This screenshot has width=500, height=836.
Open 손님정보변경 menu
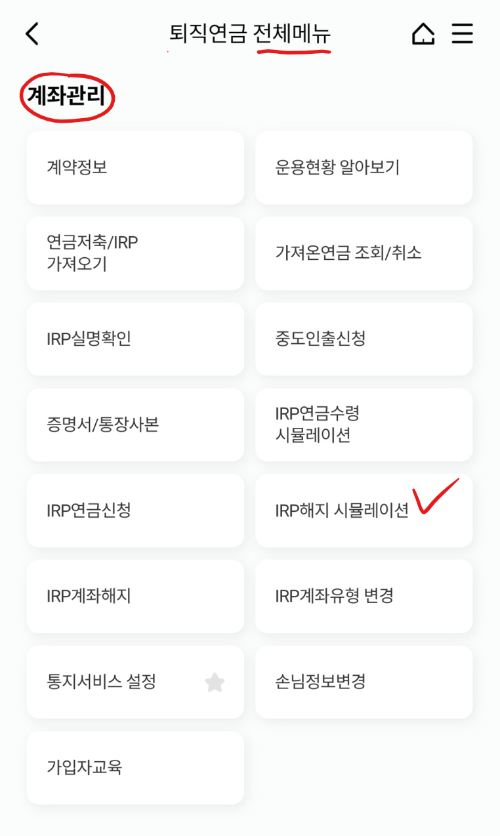[x=364, y=682]
